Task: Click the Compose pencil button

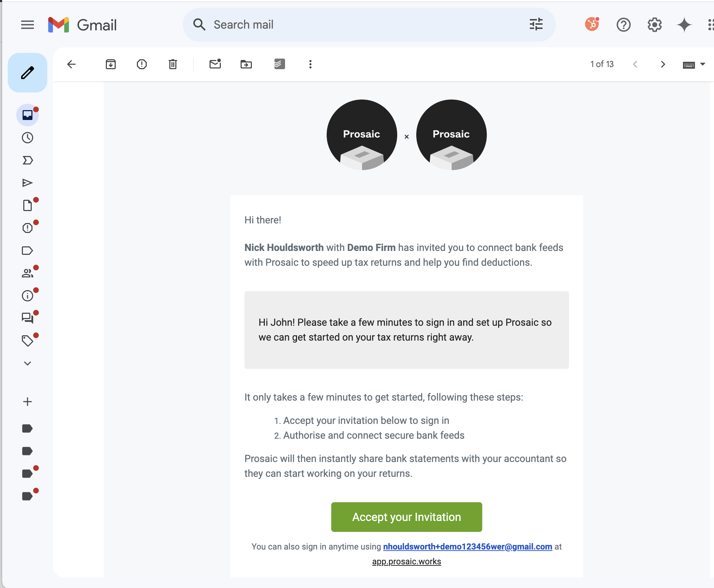Action: (x=28, y=73)
